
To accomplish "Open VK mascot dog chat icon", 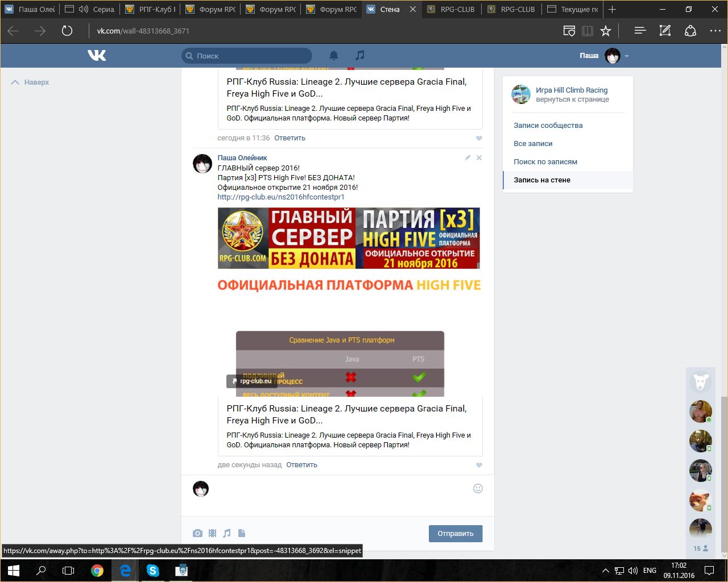I will (x=701, y=381).
